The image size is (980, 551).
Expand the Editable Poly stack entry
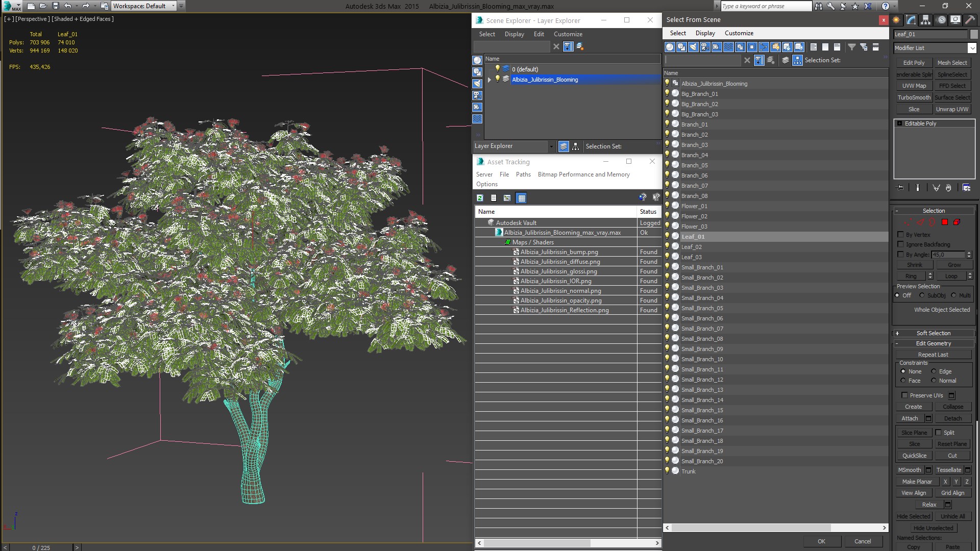click(899, 123)
